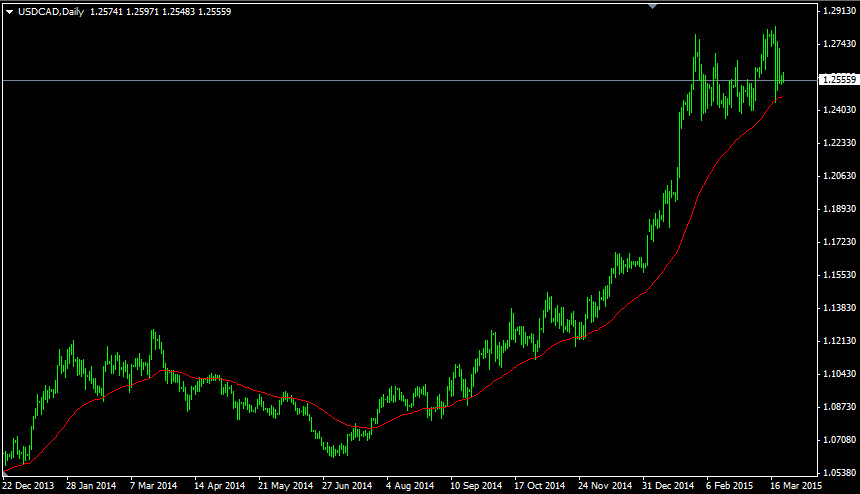Click the 22 Dec 2013 date label
Viewport: 860px width, 494px height.
(28, 486)
